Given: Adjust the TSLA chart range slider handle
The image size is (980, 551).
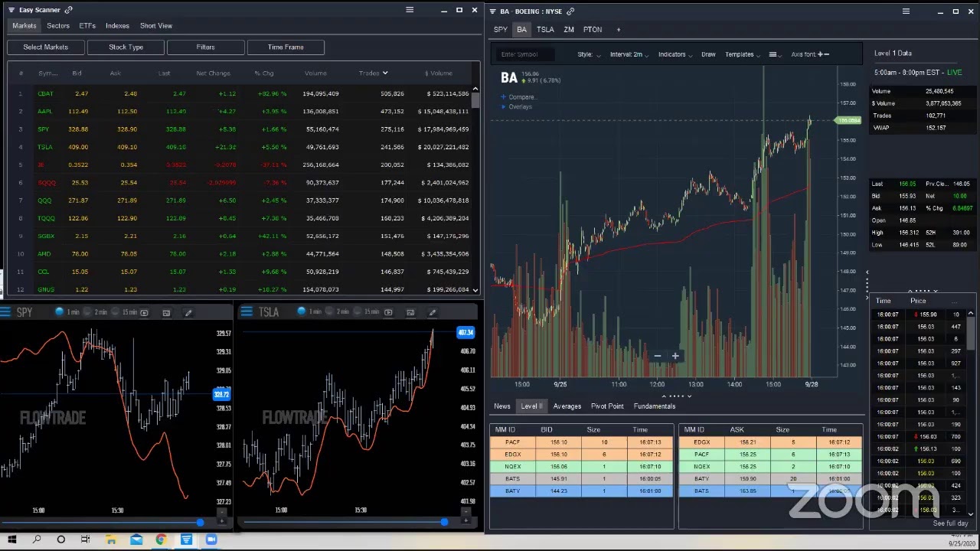Looking at the screenshot, I should pyautogui.click(x=444, y=523).
